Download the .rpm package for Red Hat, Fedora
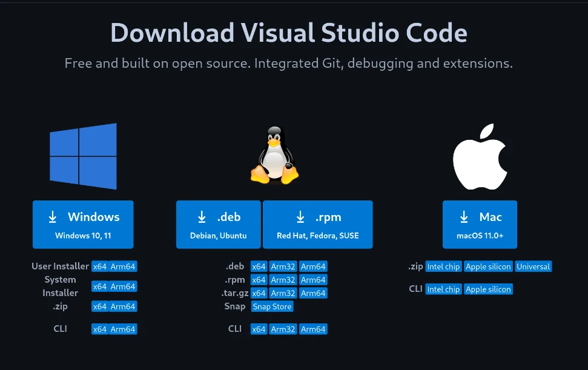This screenshot has height=370, width=588. click(x=318, y=225)
